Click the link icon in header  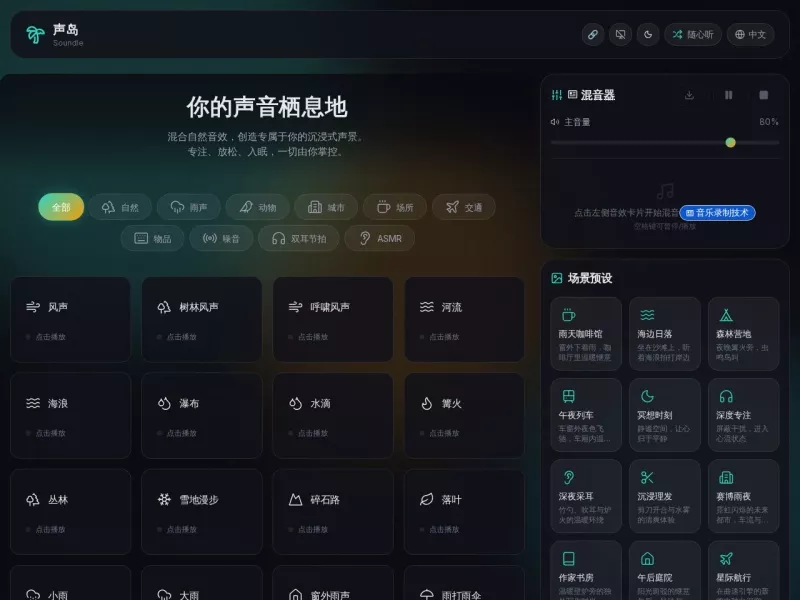(593, 35)
